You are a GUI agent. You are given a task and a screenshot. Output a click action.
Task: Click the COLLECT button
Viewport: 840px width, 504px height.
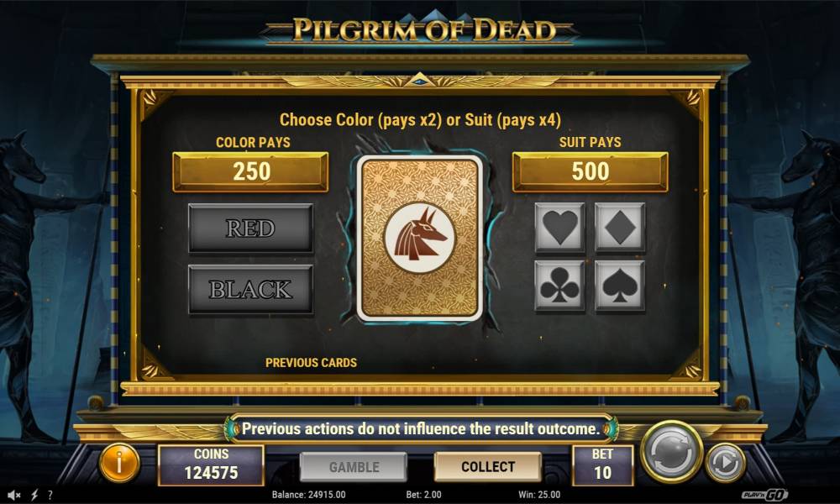pos(488,466)
